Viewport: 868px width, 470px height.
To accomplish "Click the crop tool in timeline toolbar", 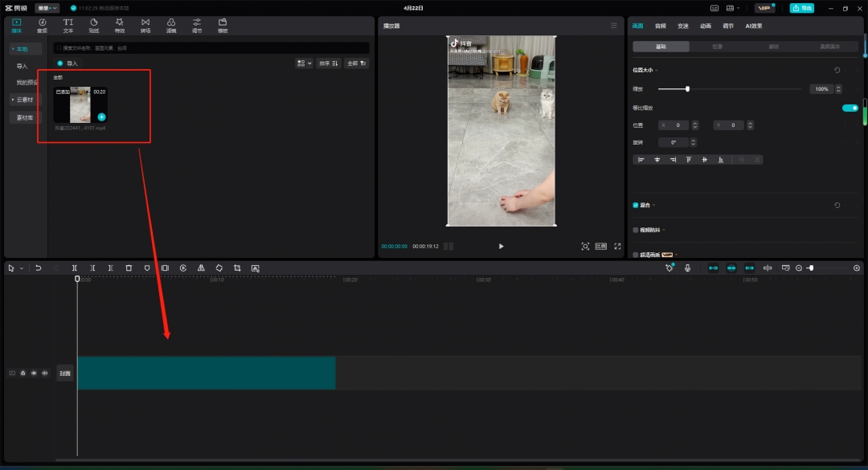I will coord(237,268).
